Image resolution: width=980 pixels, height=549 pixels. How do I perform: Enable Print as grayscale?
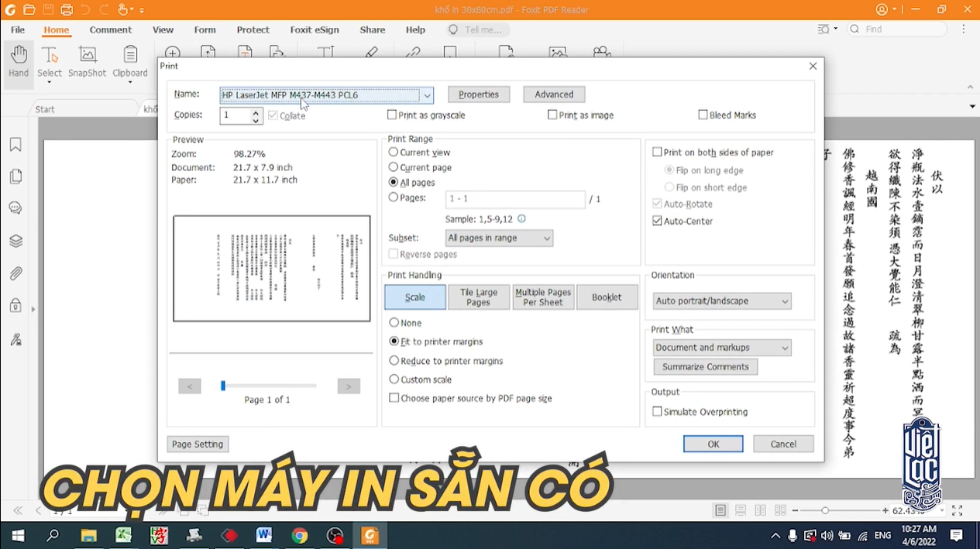(392, 115)
